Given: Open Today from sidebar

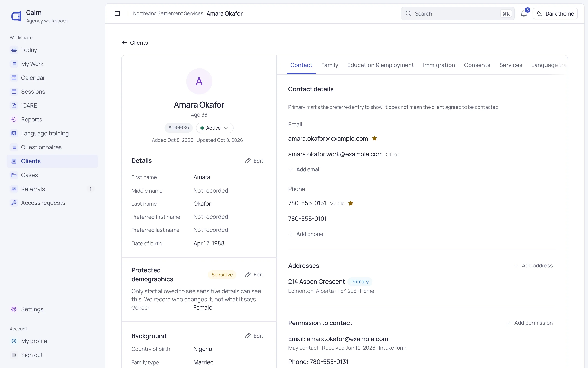Looking at the screenshot, I should coord(52,50).
